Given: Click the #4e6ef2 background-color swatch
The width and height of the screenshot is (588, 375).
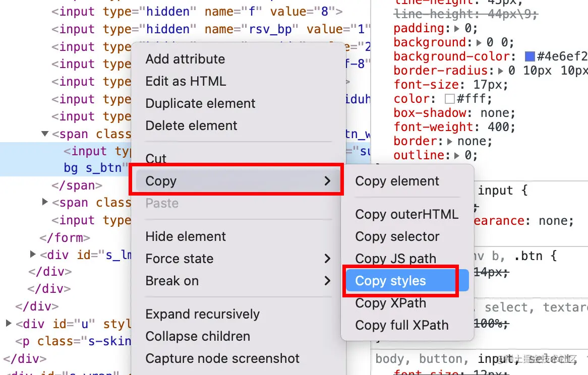Looking at the screenshot, I should [x=530, y=56].
